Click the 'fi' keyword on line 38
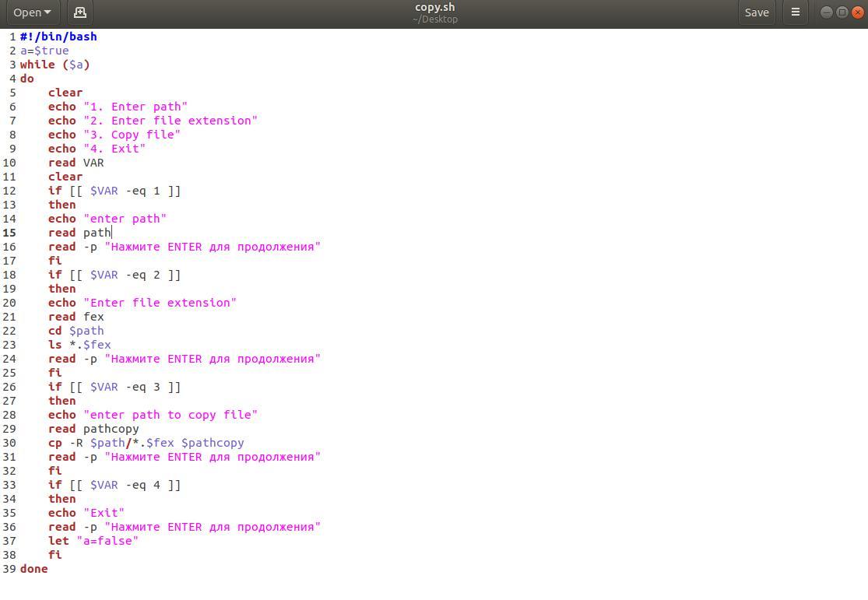 pos(54,555)
